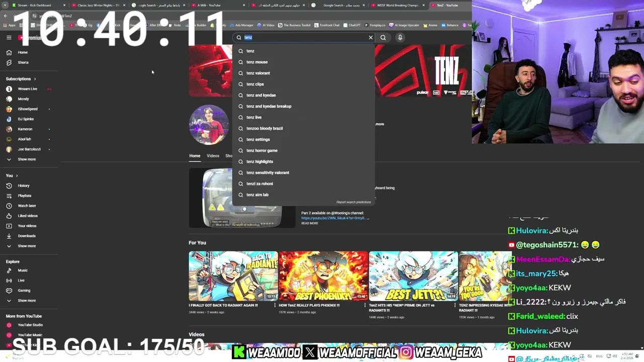Click the TenZ channel avatar

[x=209, y=125]
